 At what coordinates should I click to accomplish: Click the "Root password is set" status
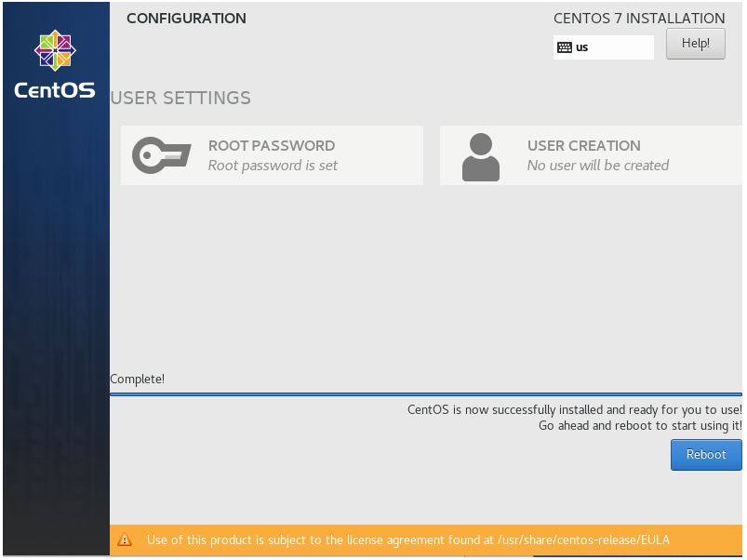[x=273, y=166]
